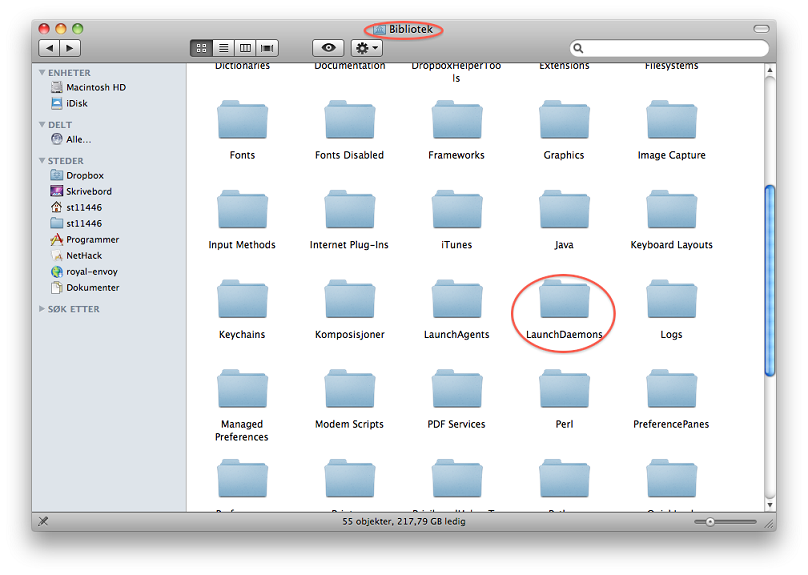Click the Back navigation arrow

click(50, 48)
